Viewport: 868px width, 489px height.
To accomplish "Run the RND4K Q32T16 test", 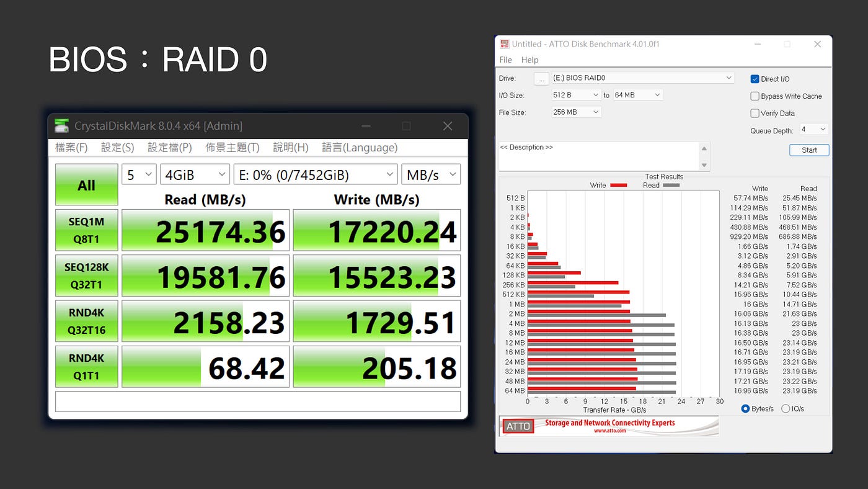I will point(86,321).
